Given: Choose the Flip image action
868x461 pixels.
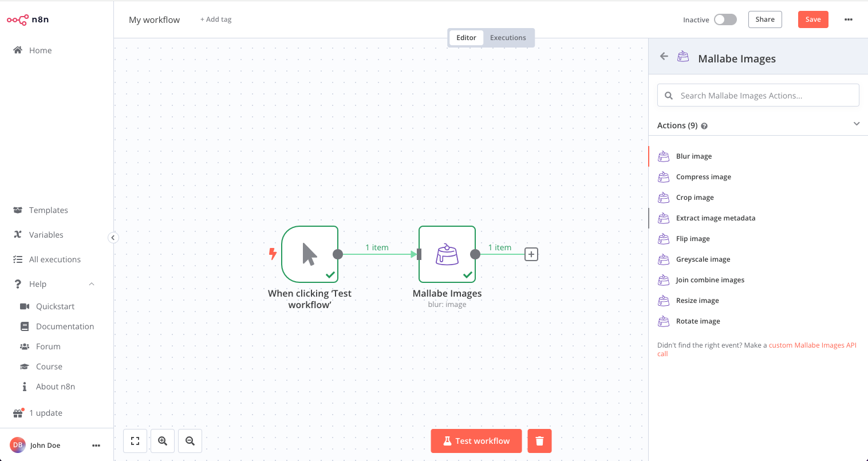Looking at the screenshot, I should (x=758, y=239).
